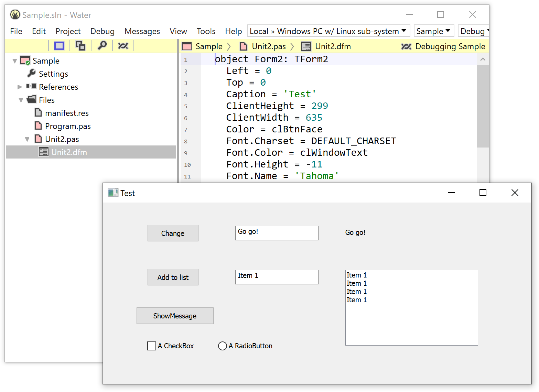Click the debug icon in sidebar toolbar
Viewport: 539px width, 392px height.
[123, 46]
